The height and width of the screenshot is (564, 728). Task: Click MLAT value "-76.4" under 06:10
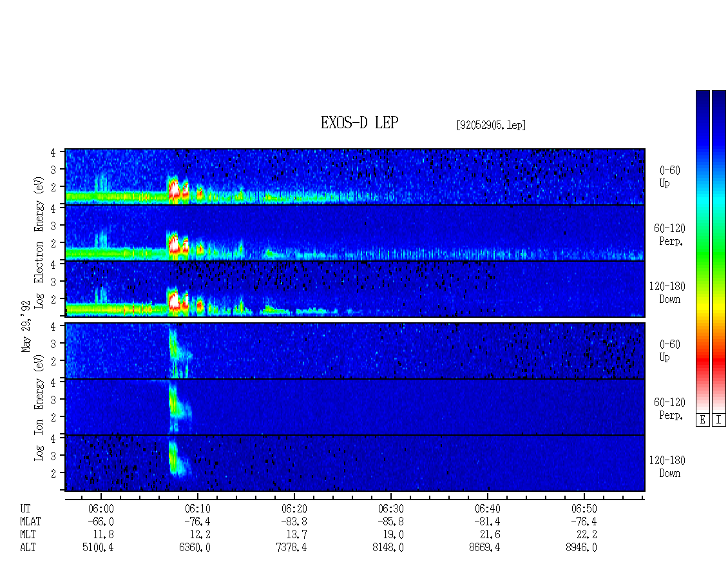(x=197, y=521)
